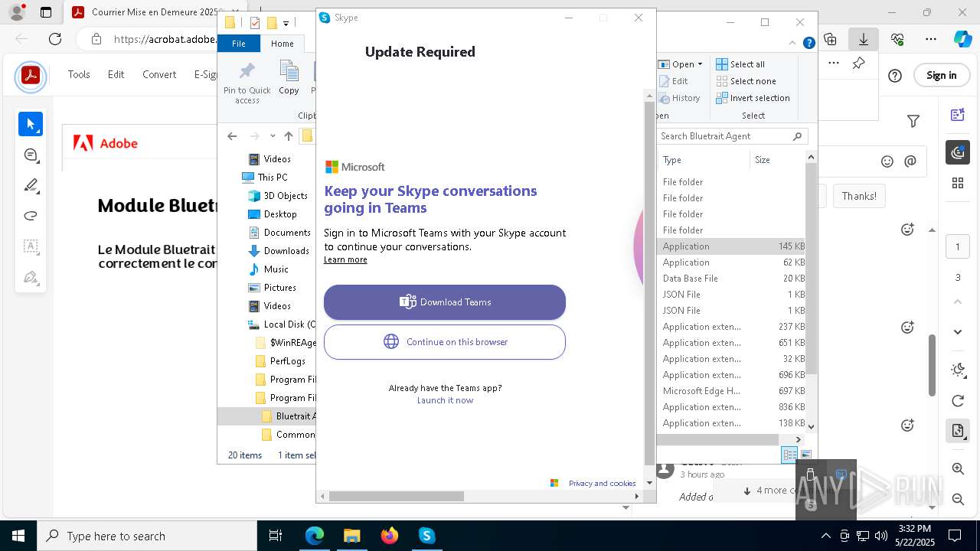Click Copy in Explorer ribbon
This screenshot has height=551, width=980.
click(x=289, y=78)
